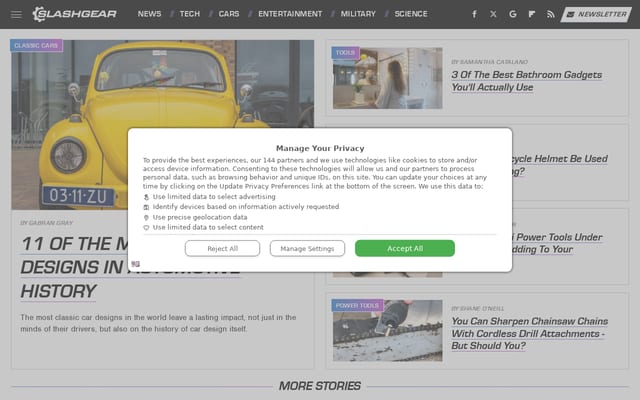Screen dimensions: 640x400
Task: Open SlashGear's Facebook page icon
Action: 474,14
